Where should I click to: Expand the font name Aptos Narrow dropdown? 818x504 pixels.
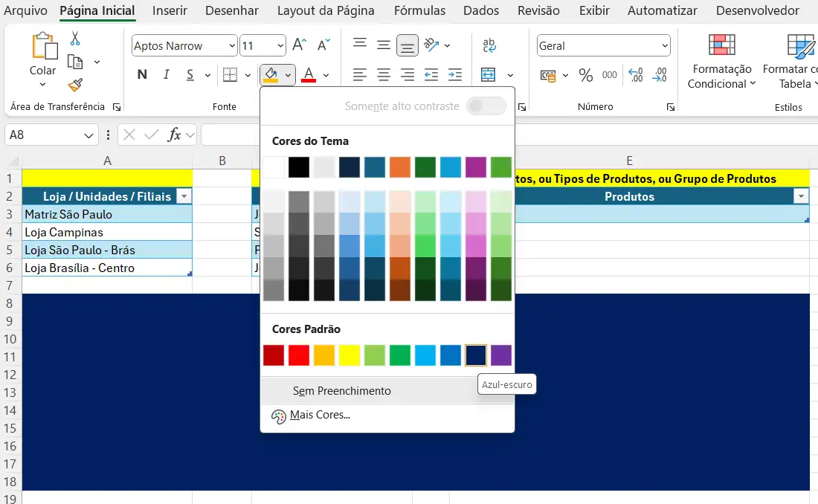231,46
